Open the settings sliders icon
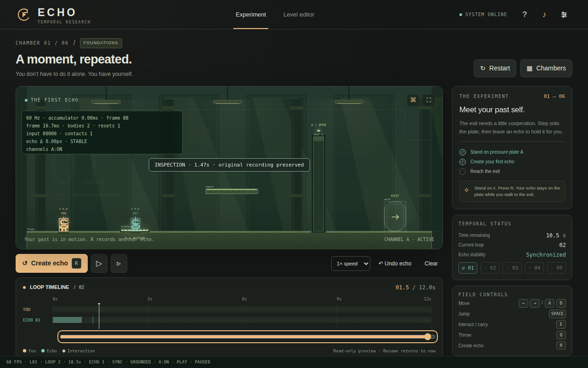The image size is (588, 368). coord(564,15)
